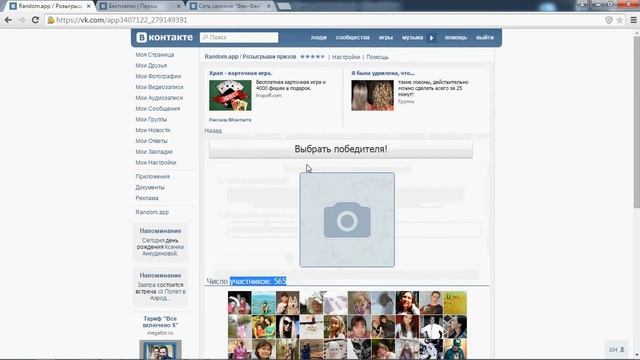640x360 pixels.
Task: Open Реклама in sidebar
Action: 147,198
